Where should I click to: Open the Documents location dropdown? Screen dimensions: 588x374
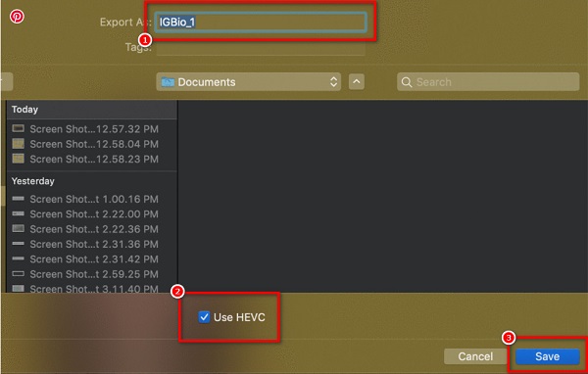coord(248,82)
